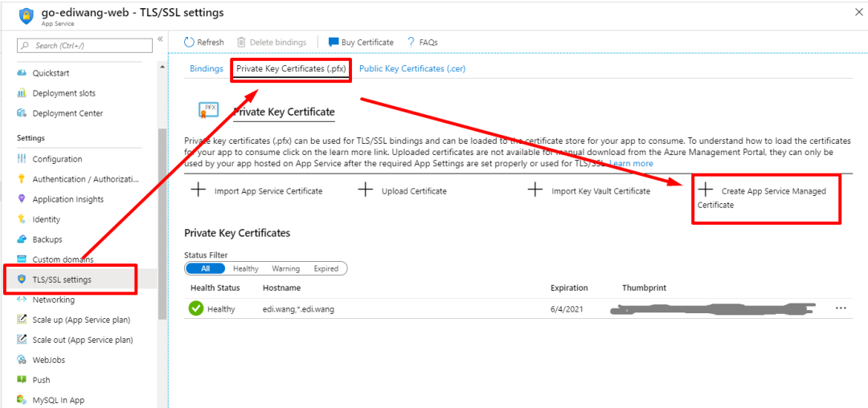The width and height of the screenshot is (868, 408).
Task: Click the Delete bindings trash icon
Action: 241,42
